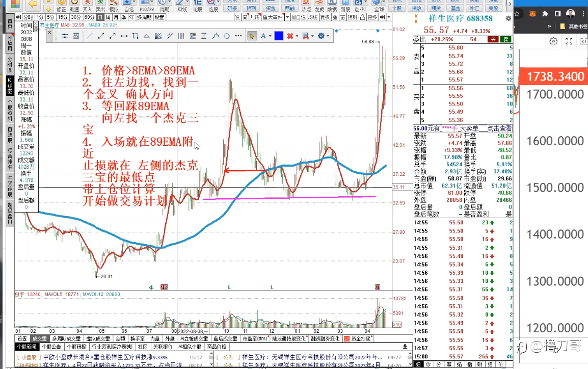Screen dimensions: 588x369
Task: Switch chart to 15分 period
Action: click(x=63, y=17)
